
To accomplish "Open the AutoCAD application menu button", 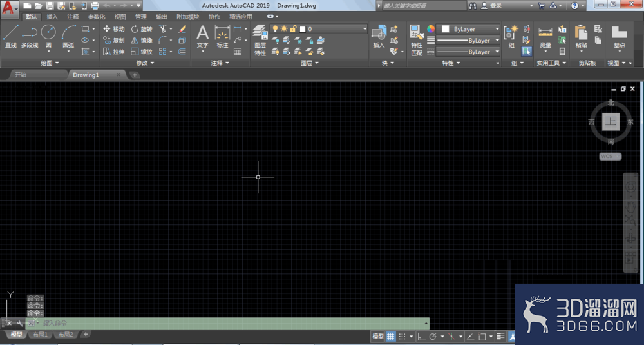I will tap(8, 8).
